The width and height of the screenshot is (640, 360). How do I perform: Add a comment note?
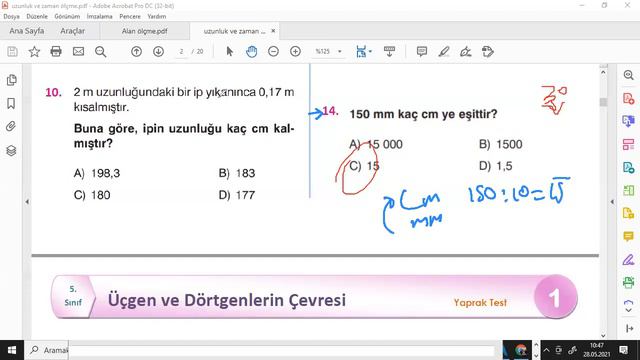click(422, 51)
